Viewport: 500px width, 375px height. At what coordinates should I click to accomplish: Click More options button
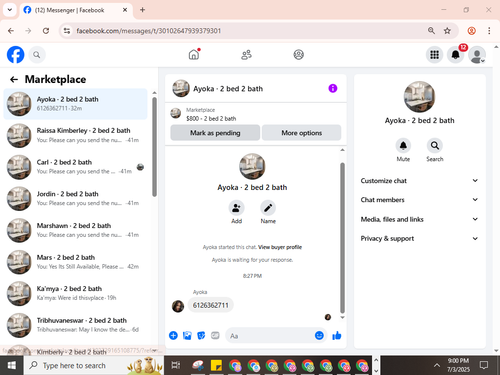(301, 133)
